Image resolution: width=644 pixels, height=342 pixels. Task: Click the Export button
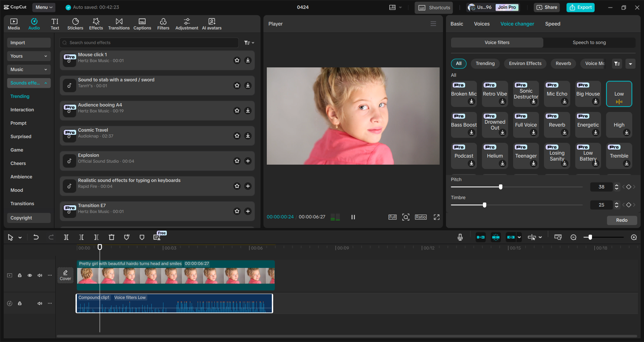click(x=580, y=7)
